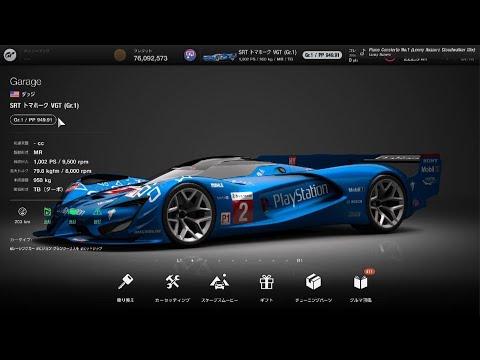Click the green warning triangle body-rigidity icon
Screen dimensions: 480x360
coord(97,211)
